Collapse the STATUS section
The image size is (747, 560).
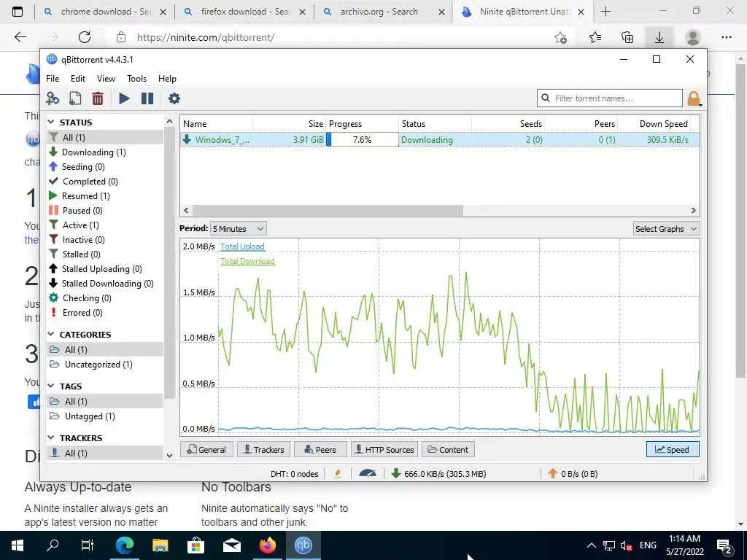click(x=51, y=122)
